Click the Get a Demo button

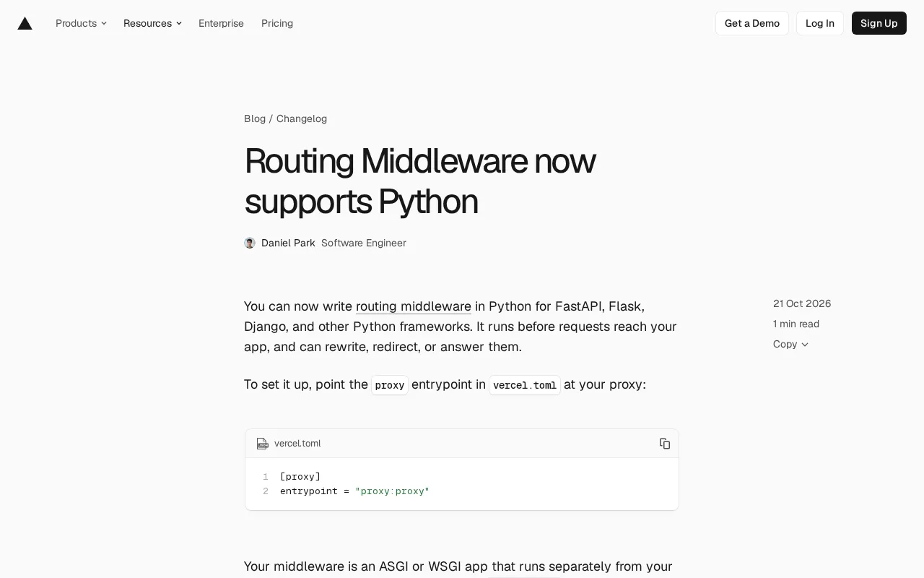(752, 23)
